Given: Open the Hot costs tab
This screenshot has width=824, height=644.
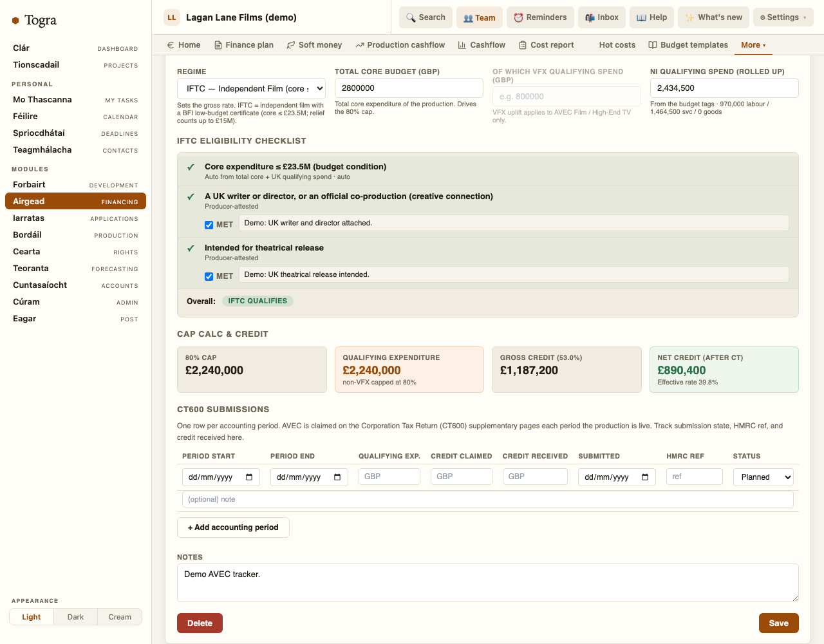Looking at the screenshot, I should [617, 45].
